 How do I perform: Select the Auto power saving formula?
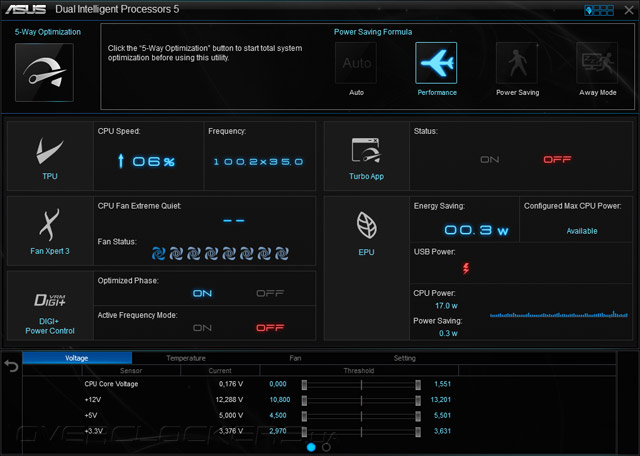click(x=356, y=63)
